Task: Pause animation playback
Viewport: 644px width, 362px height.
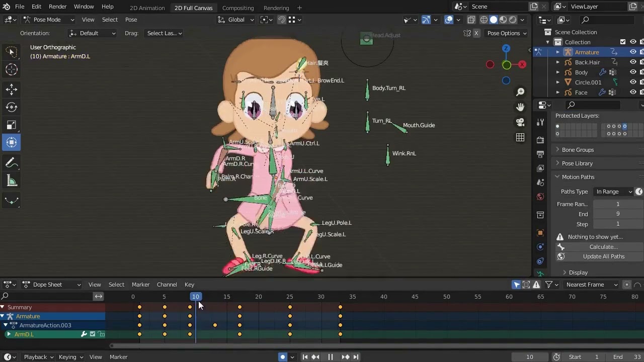Action: point(331,357)
